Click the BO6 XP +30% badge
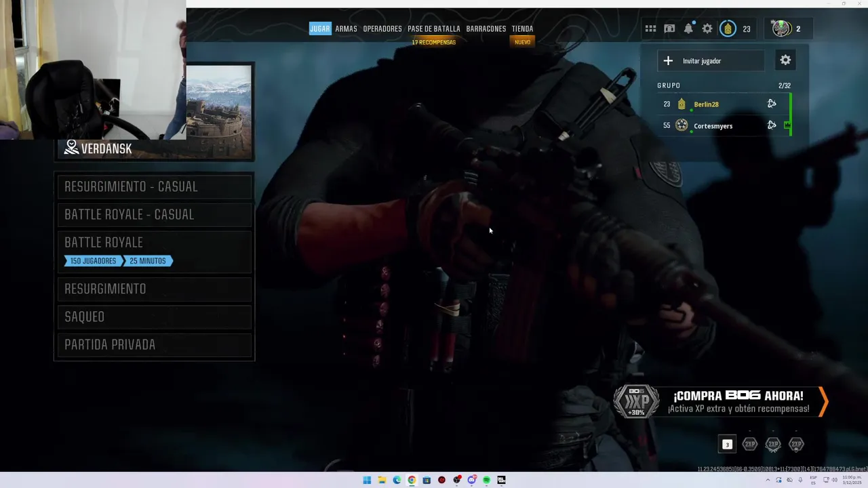This screenshot has width=868, height=488. tap(636, 402)
